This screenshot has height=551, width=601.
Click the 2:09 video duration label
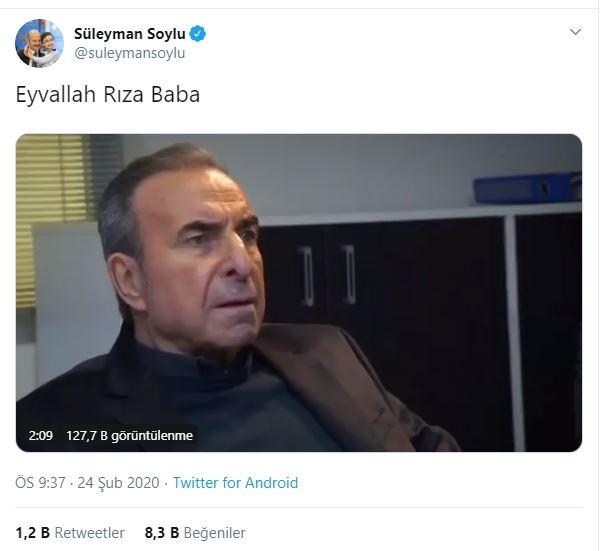tap(41, 436)
